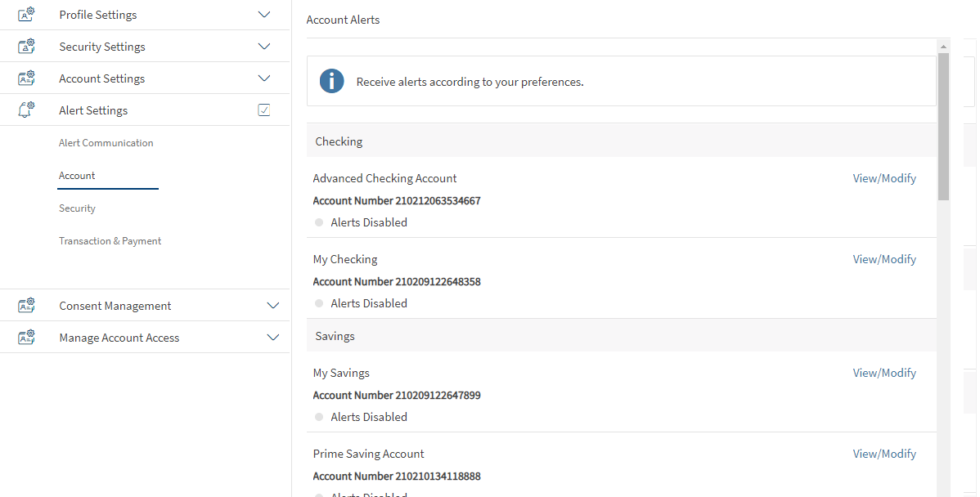
Task: Open View/Modify for Advanced Checking Account
Action: click(x=884, y=178)
